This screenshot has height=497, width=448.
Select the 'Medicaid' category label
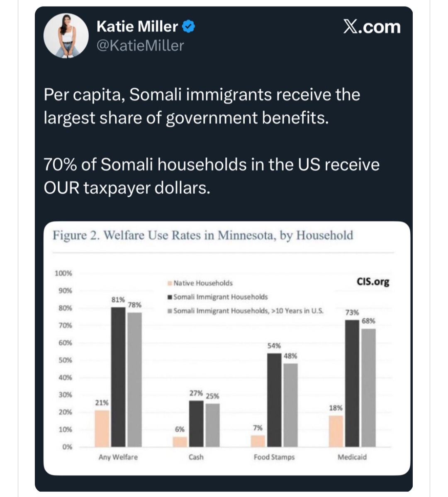tap(352, 457)
